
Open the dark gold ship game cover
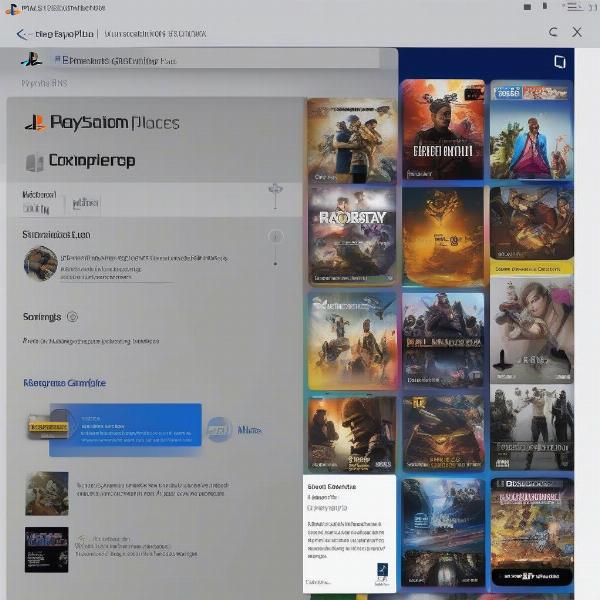pyautogui.click(x=443, y=433)
